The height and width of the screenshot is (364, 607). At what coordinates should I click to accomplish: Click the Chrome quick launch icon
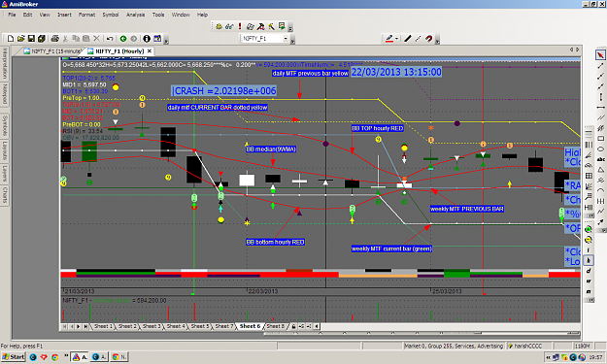[55, 356]
